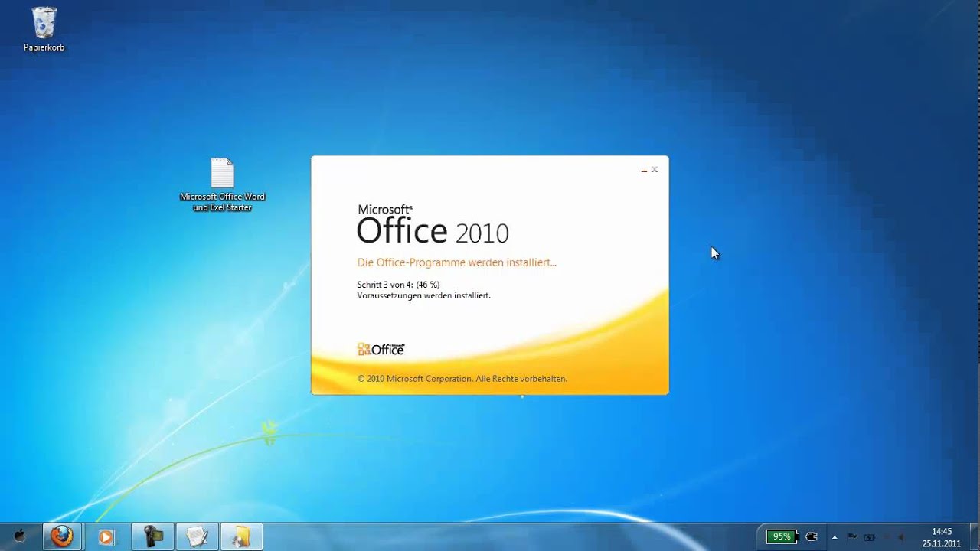Show hidden tray icons arrow
The height and width of the screenshot is (551, 980).
(835, 537)
